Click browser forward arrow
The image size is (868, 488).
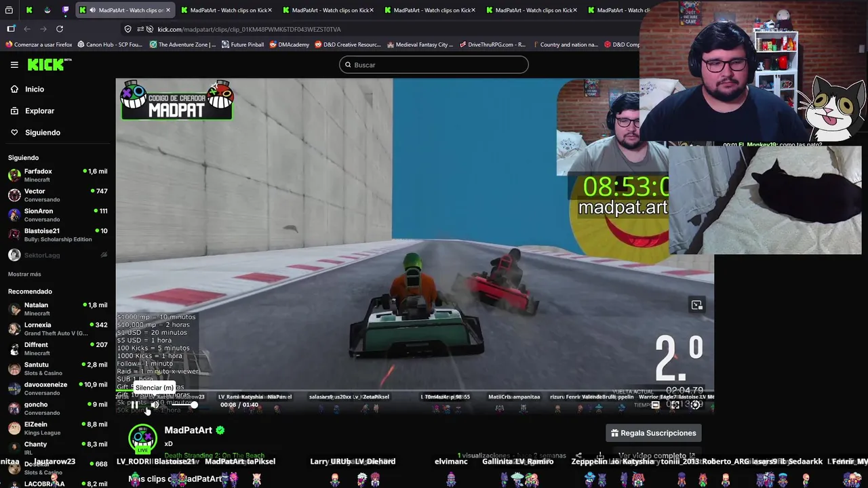43,29
